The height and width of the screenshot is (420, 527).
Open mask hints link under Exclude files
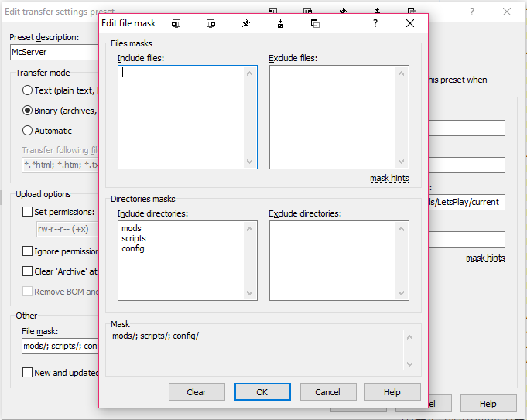coord(389,179)
